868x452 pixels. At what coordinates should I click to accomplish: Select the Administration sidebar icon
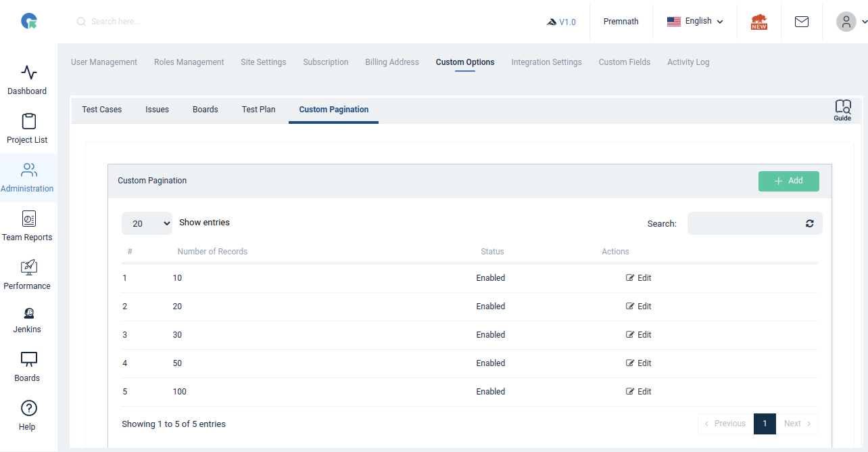[x=28, y=170]
